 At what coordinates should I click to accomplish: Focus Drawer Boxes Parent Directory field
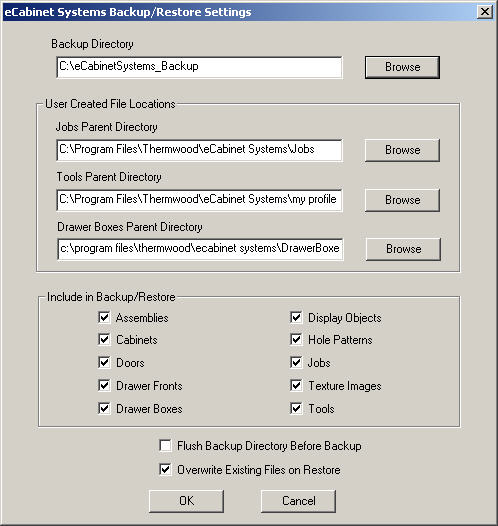(x=200, y=249)
